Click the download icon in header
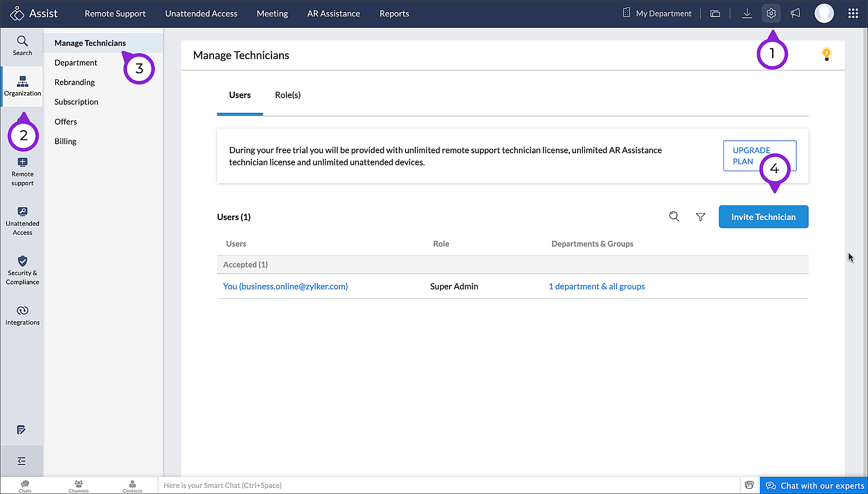This screenshot has height=494, width=868. 747,13
